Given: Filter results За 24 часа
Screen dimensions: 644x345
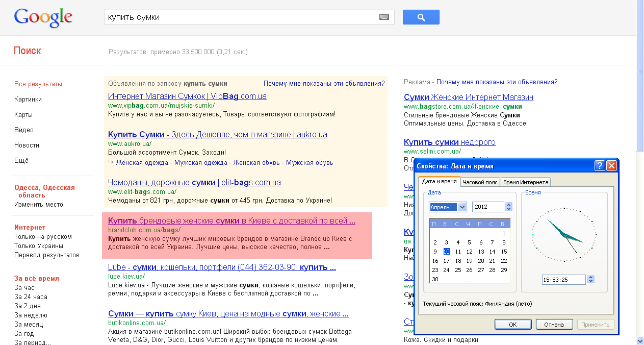Looking at the screenshot, I should pyautogui.click(x=31, y=297).
